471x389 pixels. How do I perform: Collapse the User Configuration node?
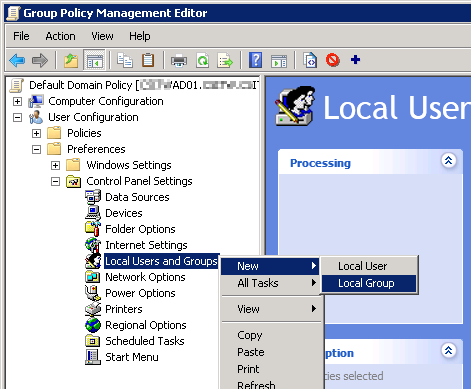17,117
